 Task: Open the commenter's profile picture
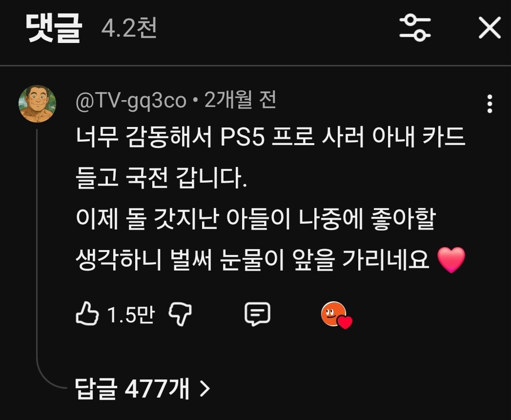click(38, 104)
